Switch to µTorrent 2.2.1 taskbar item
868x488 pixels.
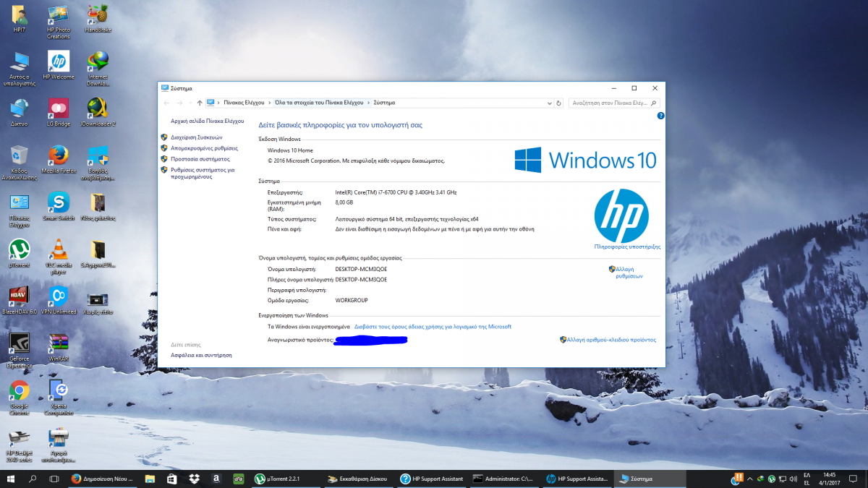285,479
